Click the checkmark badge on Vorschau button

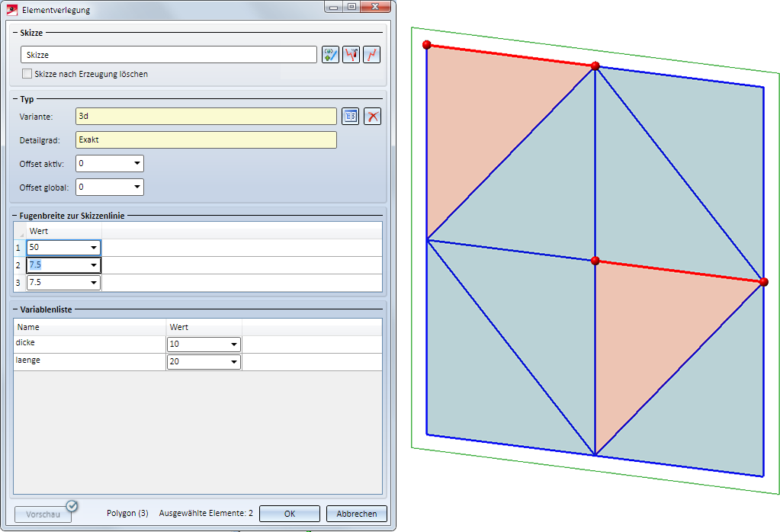click(x=72, y=505)
